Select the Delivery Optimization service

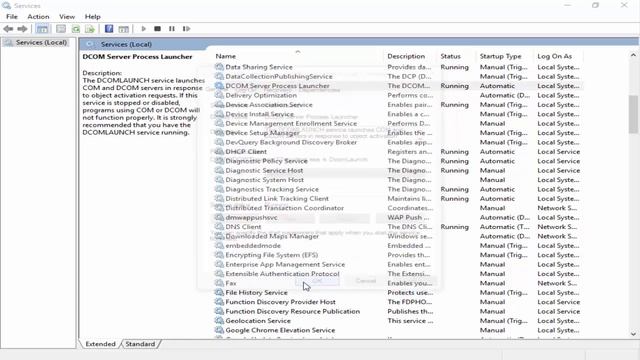398,95
